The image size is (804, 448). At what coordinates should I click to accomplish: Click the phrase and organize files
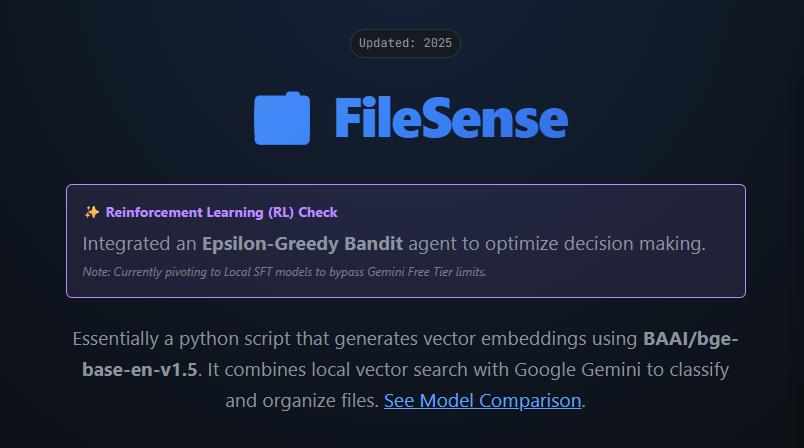[x=301, y=401]
